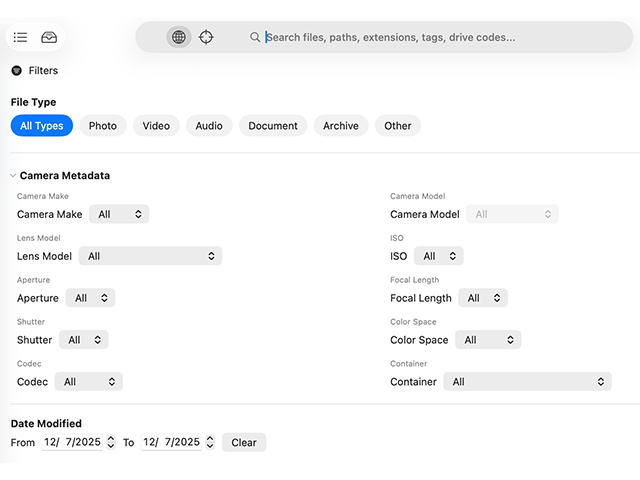Open the Aperture dropdown

pyautogui.click(x=90, y=298)
